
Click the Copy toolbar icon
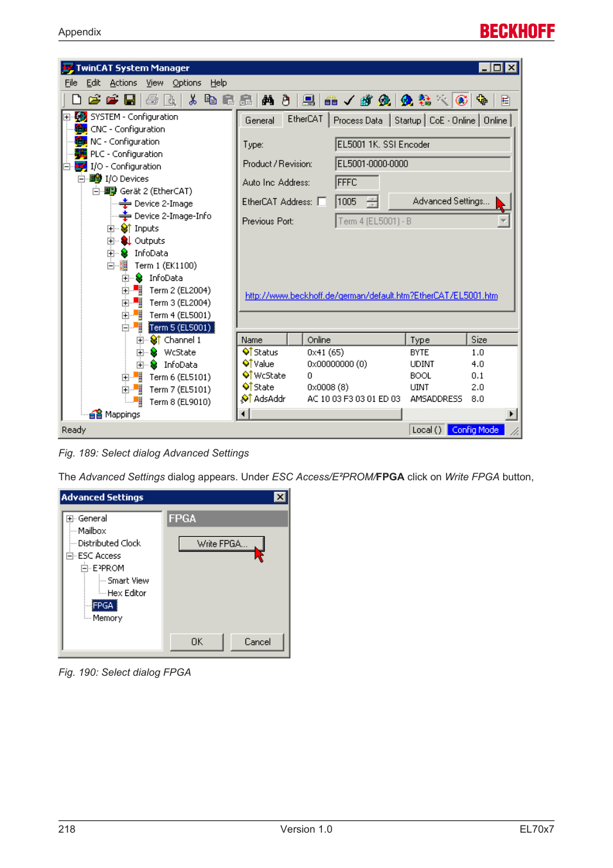(210, 100)
